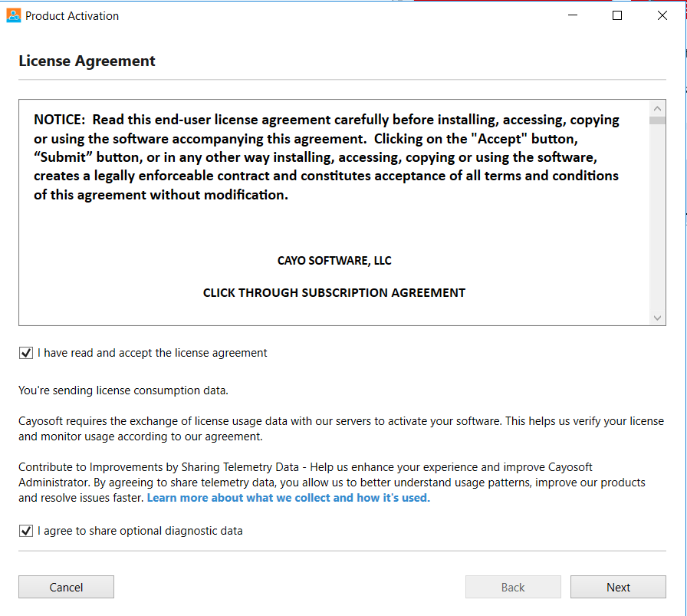This screenshot has height=616, width=687.
Task: Click the 'License Agreement' heading
Action: pyautogui.click(x=87, y=61)
